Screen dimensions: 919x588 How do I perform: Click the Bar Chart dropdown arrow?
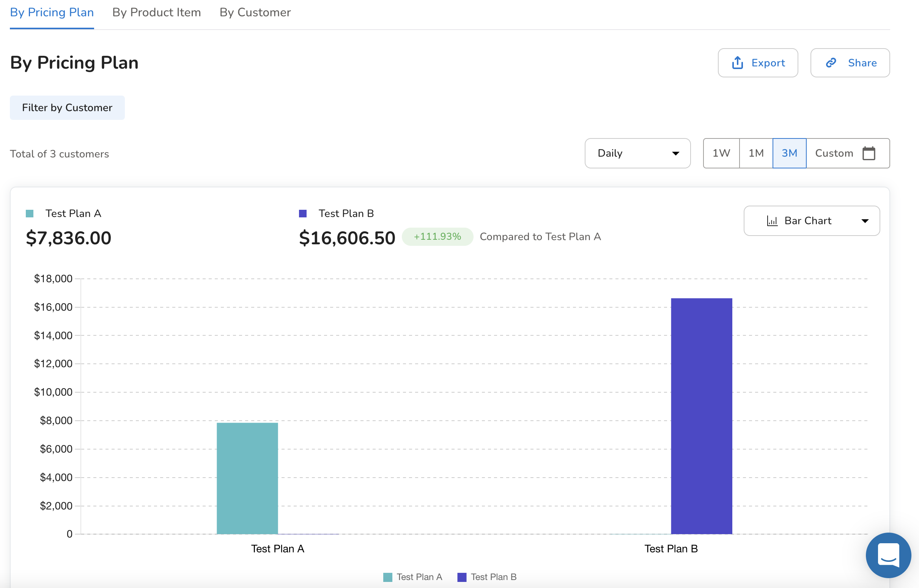(x=865, y=221)
